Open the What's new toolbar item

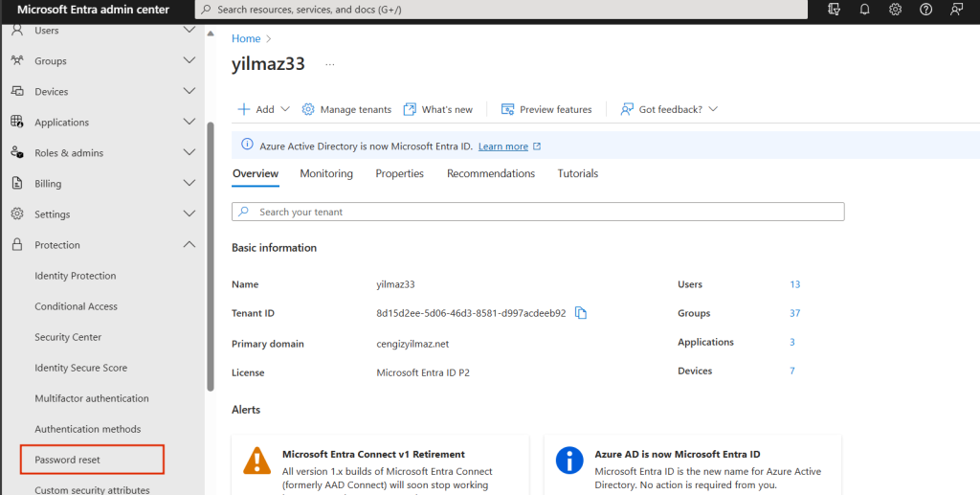pyautogui.click(x=438, y=109)
